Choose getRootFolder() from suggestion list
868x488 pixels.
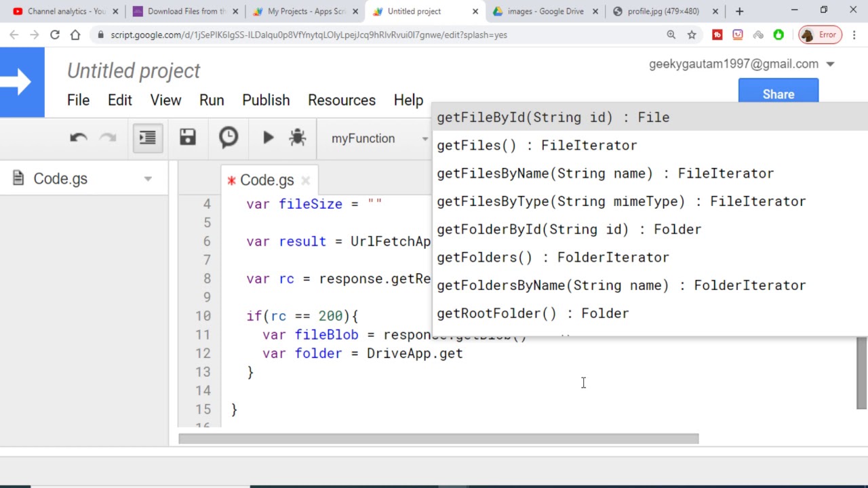pyautogui.click(x=533, y=313)
